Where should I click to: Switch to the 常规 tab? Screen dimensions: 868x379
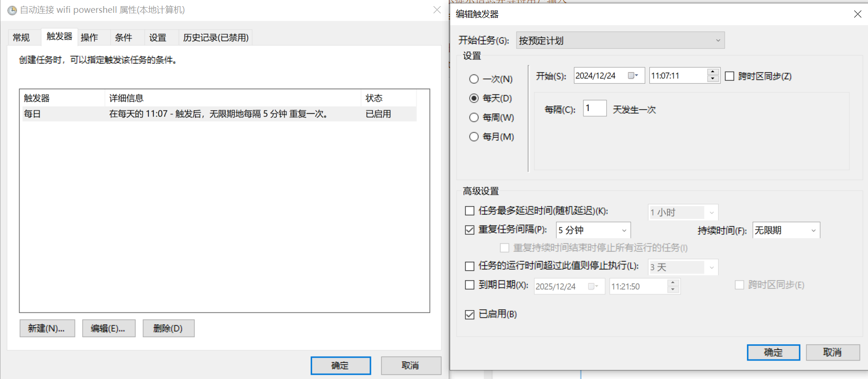tap(21, 38)
